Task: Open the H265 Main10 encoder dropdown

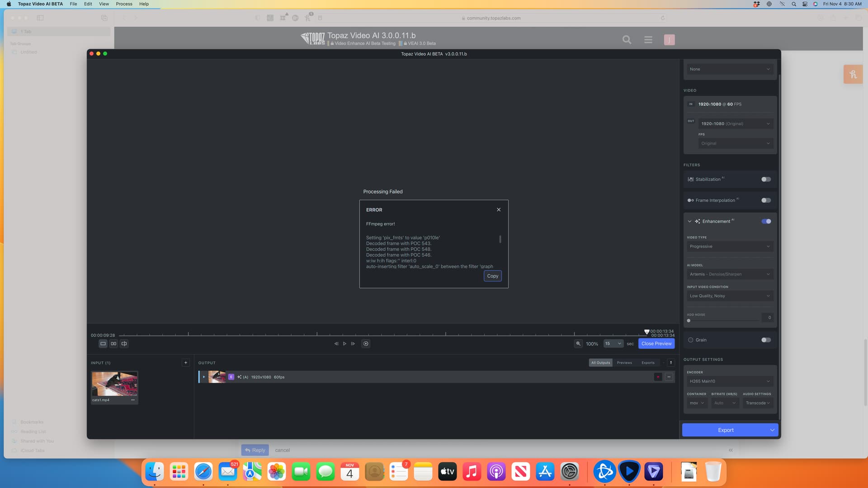Action: (729, 381)
